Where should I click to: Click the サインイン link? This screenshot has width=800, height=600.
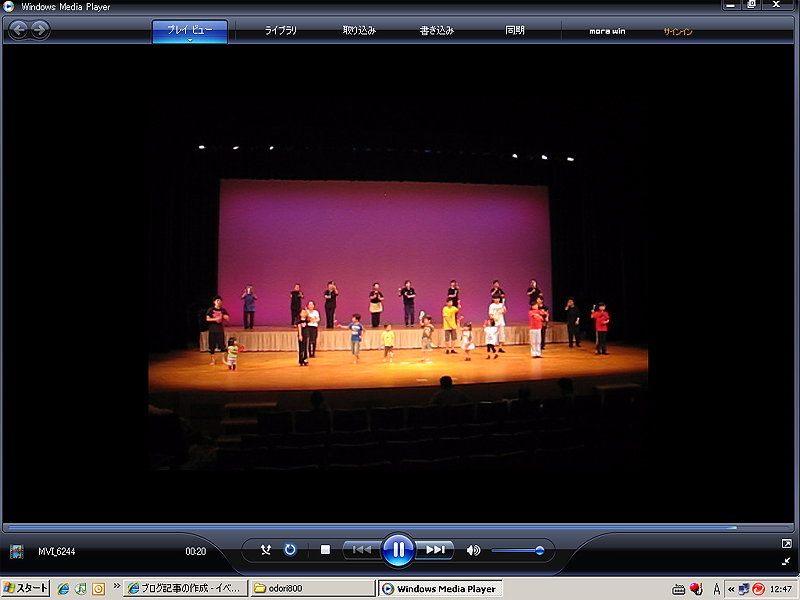(x=678, y=32)
